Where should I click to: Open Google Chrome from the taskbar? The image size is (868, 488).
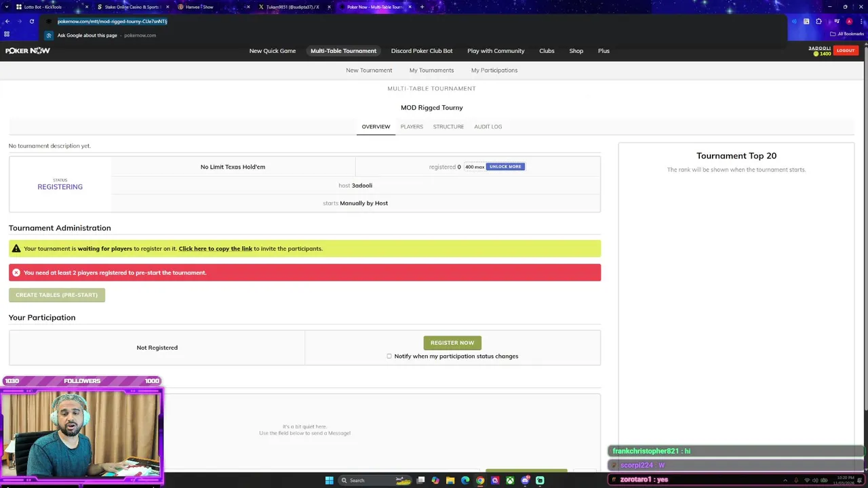(x=480, y=481)
